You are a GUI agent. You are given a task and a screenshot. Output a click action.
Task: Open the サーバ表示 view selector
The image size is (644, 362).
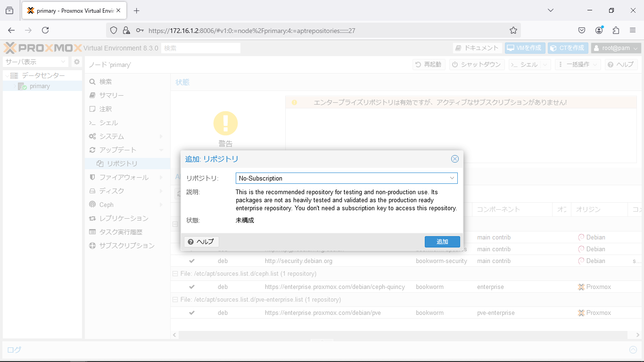click(36, 62)
